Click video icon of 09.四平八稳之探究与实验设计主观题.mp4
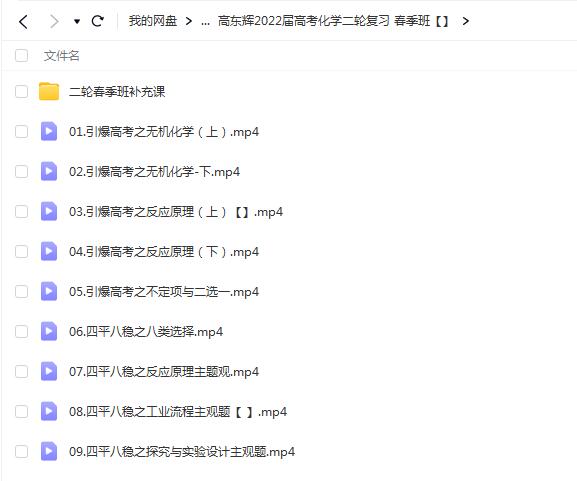577x481 pixels. (x=49, y=451)
